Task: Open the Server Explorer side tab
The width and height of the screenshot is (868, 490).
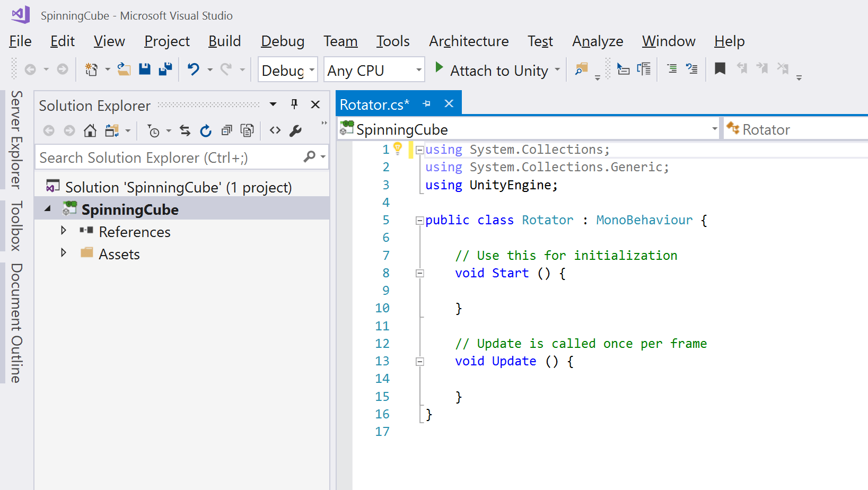Action: click(16, 139)
